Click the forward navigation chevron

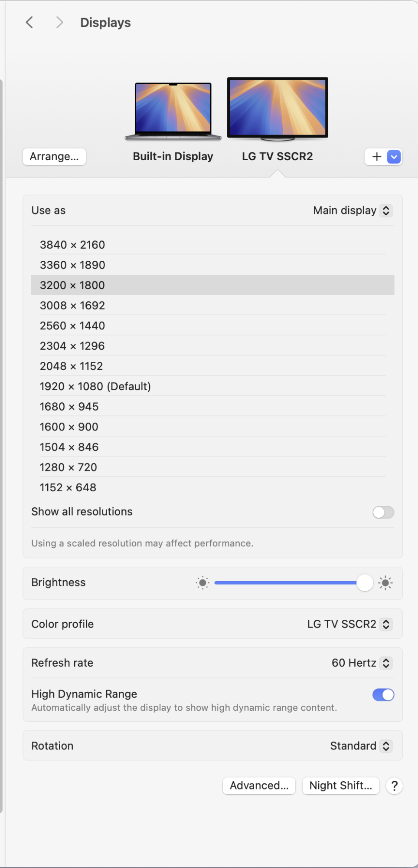59,23
